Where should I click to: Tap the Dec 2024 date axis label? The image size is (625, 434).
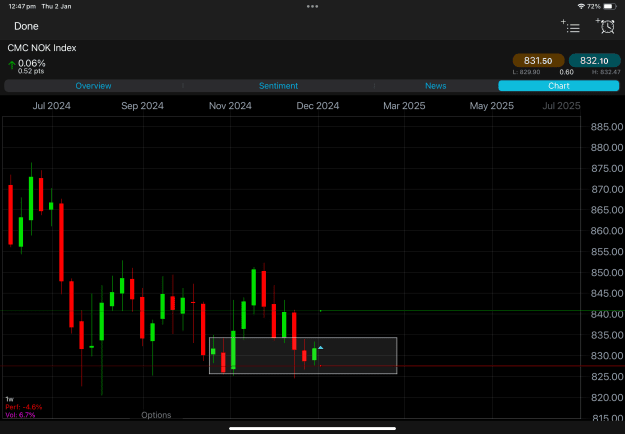point(318,106)
